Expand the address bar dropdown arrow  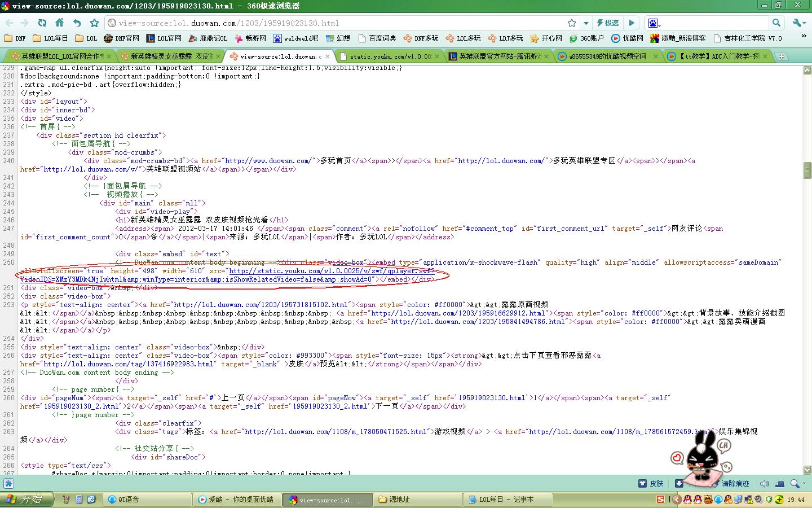pos(586,23)
